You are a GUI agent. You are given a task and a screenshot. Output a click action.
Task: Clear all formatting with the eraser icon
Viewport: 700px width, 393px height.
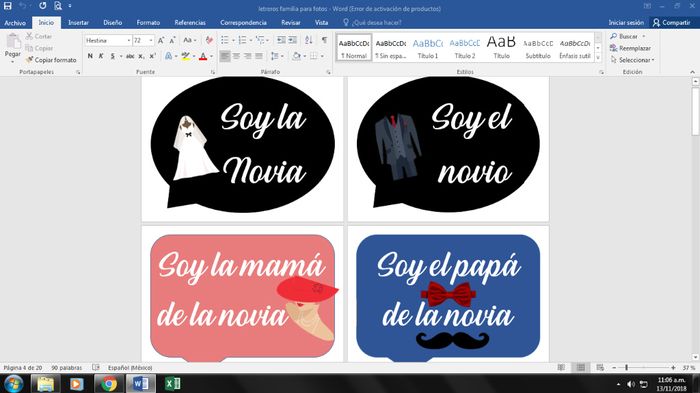[x=208, y=40]
